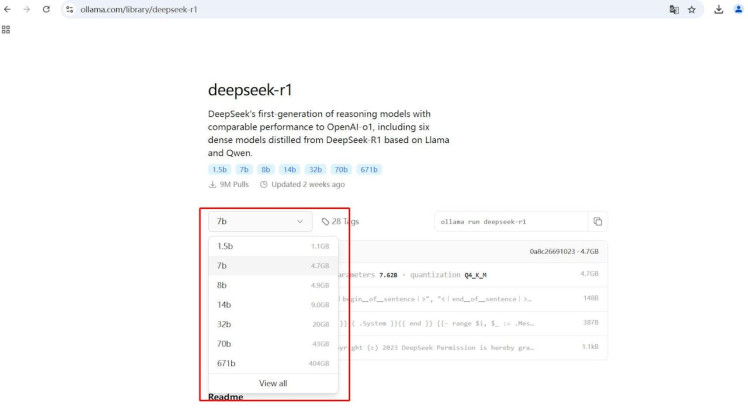Choose 14b option in dropdown list
748x411 pixels.
tap(273, 305)
